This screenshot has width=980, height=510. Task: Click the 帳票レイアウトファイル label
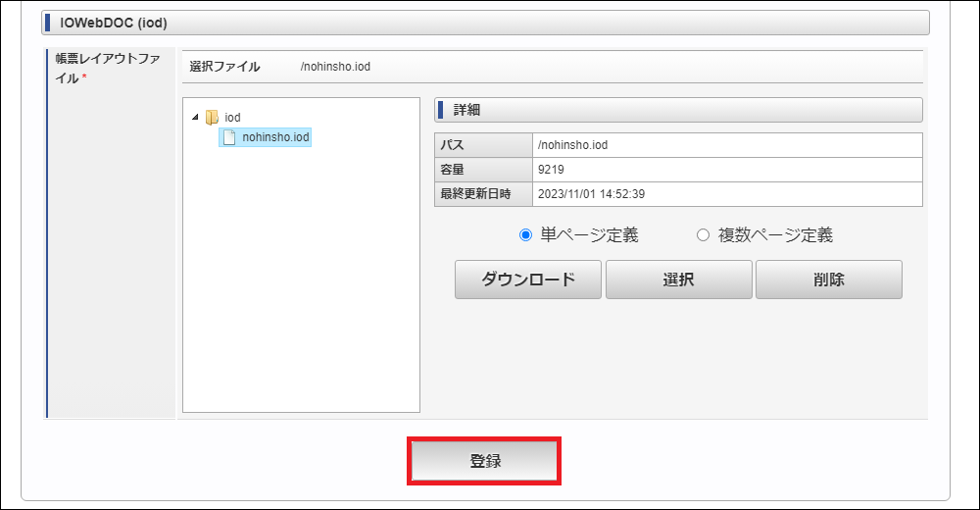tap(108, 69)
